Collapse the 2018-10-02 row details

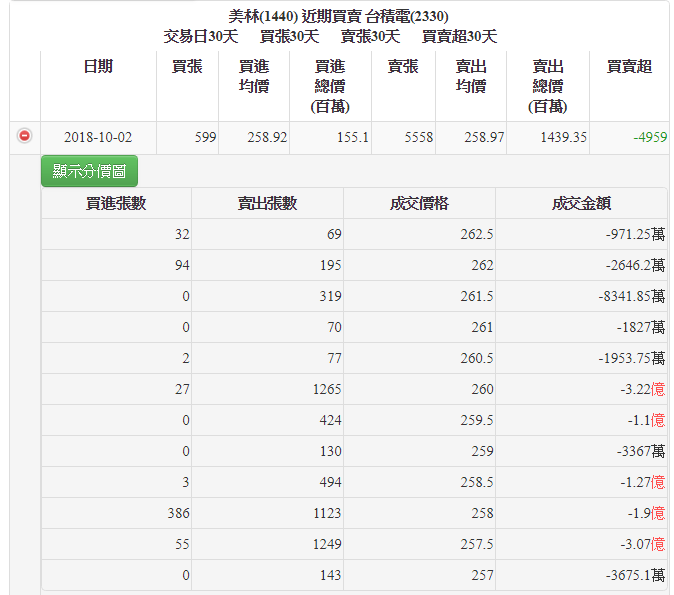(x=24, y=136)
